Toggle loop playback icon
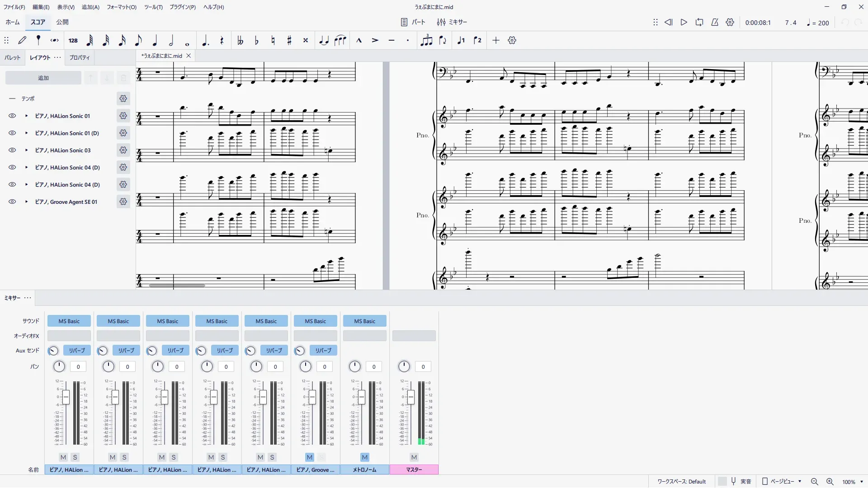Screen dimensions: 868x488 pyautogui.click(x=699, y=22)
